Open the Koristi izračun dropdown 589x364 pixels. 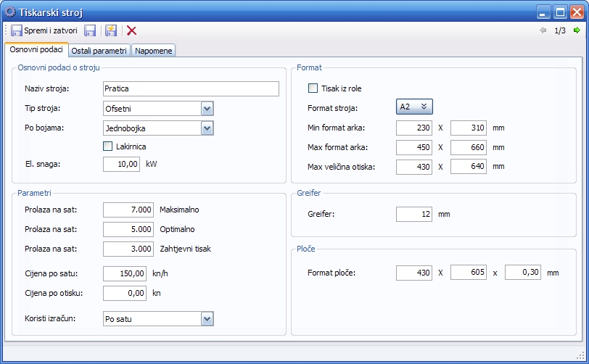coord(207,319)
